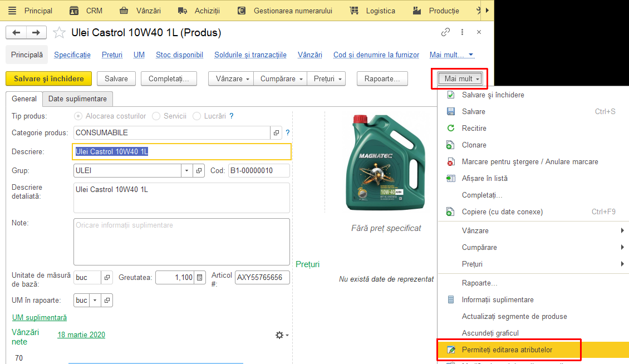Select Servicii radio button
Image resolution: width=629 pixels, height=364 pixels.
(x=156, y=116)
